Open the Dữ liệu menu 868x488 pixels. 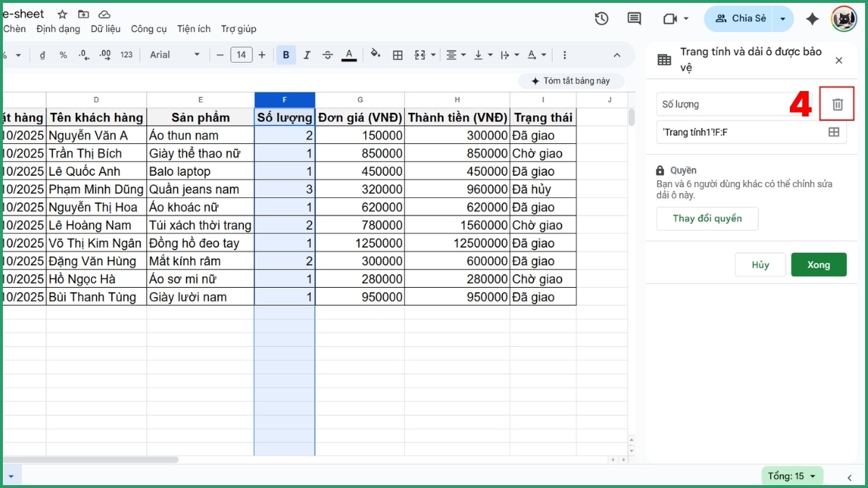(104, 29)
